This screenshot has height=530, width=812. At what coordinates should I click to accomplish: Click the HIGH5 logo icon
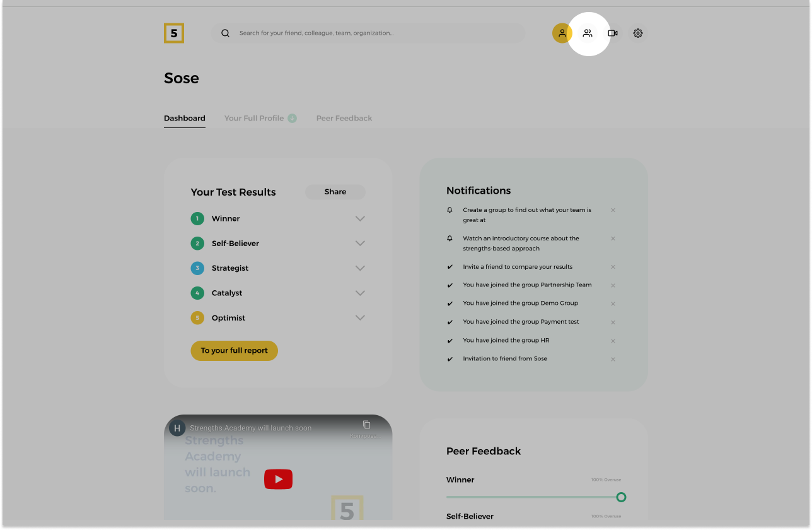174,33
